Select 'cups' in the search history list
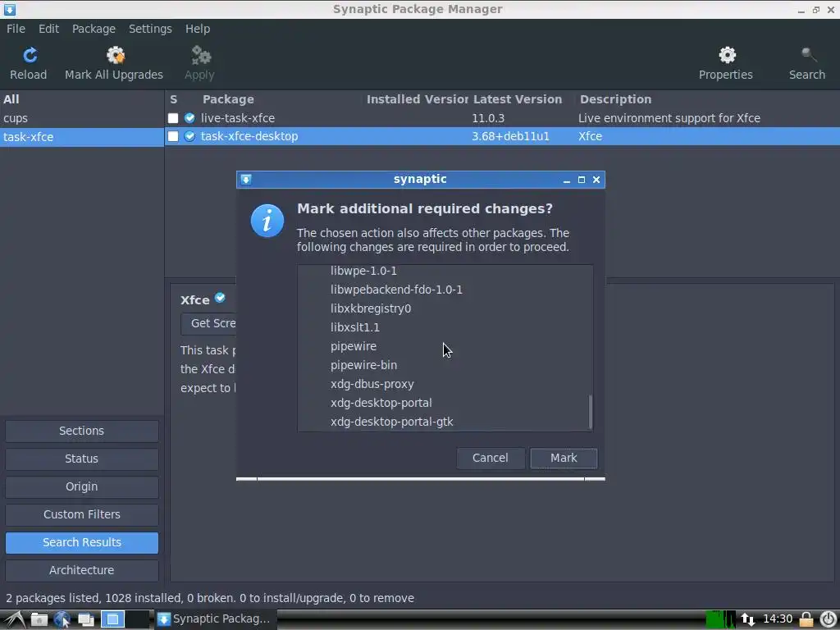Screen dimensions: 840x630 pyautogui.click(x=81, y=118)
